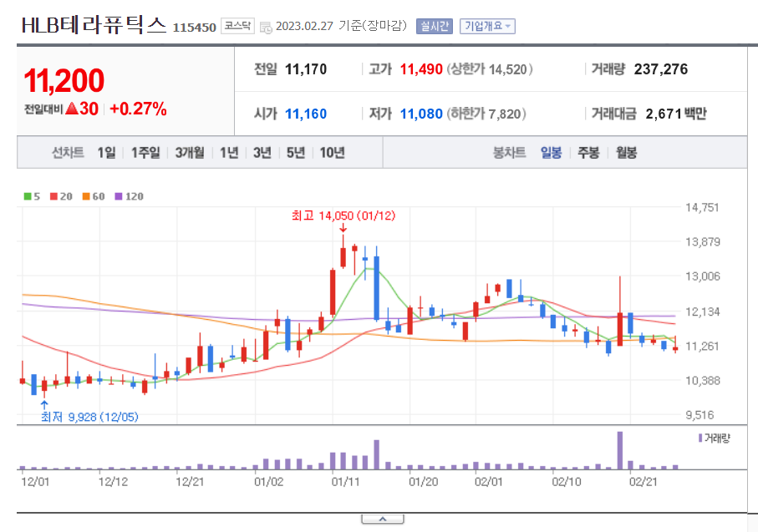The image size is (758, 532).
Task: Select the 1년 line chart tab
Action: click(229, 153)
